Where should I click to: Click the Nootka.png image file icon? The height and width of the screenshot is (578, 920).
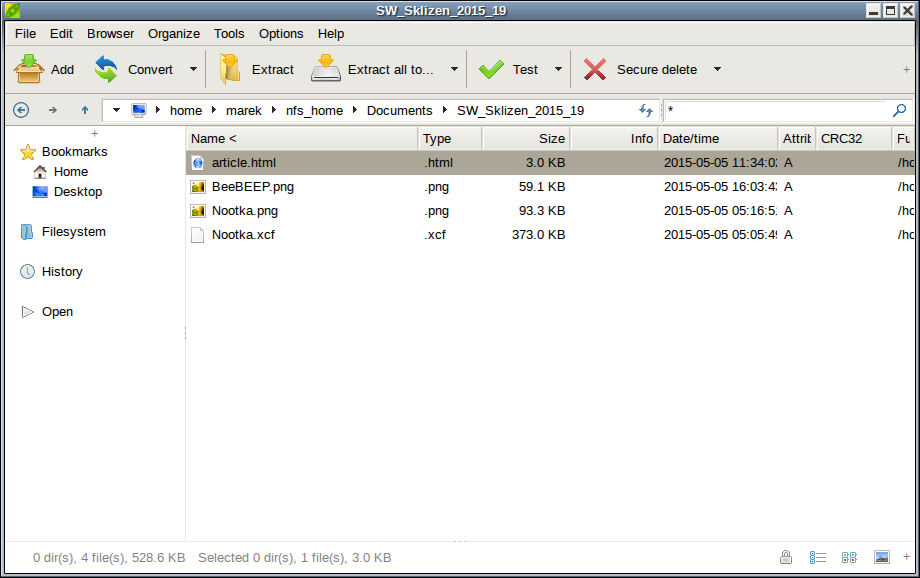(198, 211)
